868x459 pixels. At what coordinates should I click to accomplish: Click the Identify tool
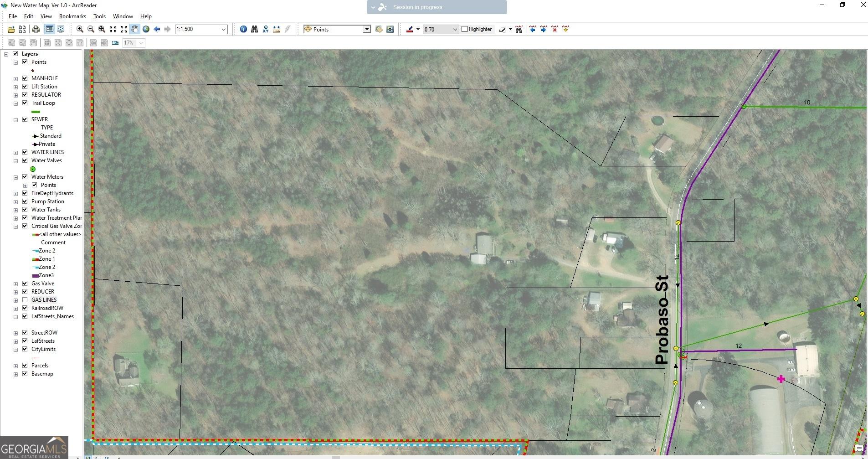pyautogui.click(x=244, y=29)
